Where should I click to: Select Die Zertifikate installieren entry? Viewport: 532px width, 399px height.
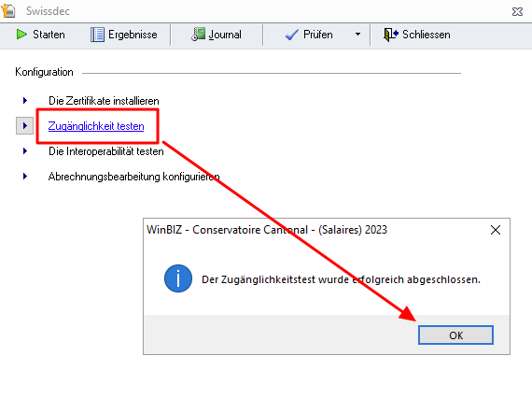coord(104,101)
